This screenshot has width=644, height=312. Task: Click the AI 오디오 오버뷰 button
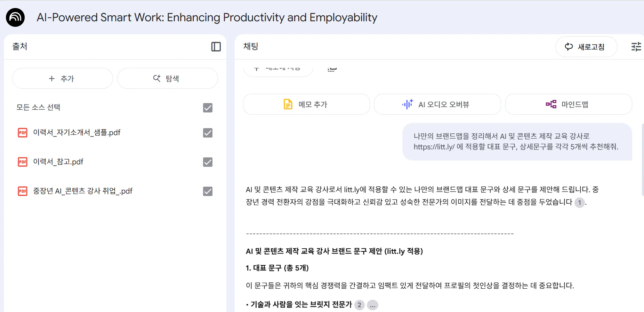pyautogui.click(x=437, y=104)
